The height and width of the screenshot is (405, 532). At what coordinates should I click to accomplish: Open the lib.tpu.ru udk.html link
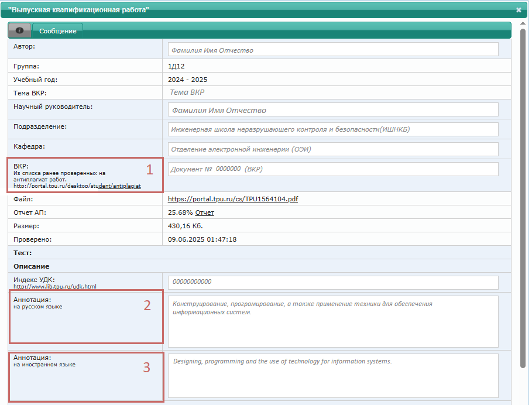pos(54,286)
